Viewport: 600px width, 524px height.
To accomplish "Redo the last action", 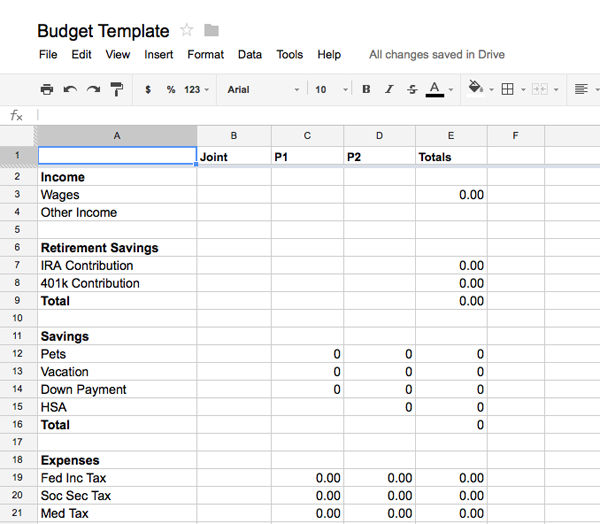I will pos(93,90).
